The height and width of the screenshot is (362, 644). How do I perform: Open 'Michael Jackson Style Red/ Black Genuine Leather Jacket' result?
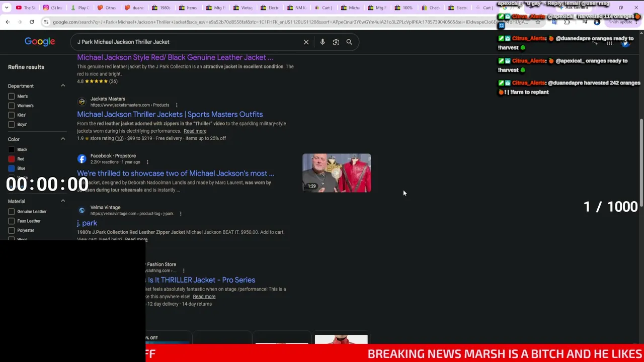(x=175, y=57)
